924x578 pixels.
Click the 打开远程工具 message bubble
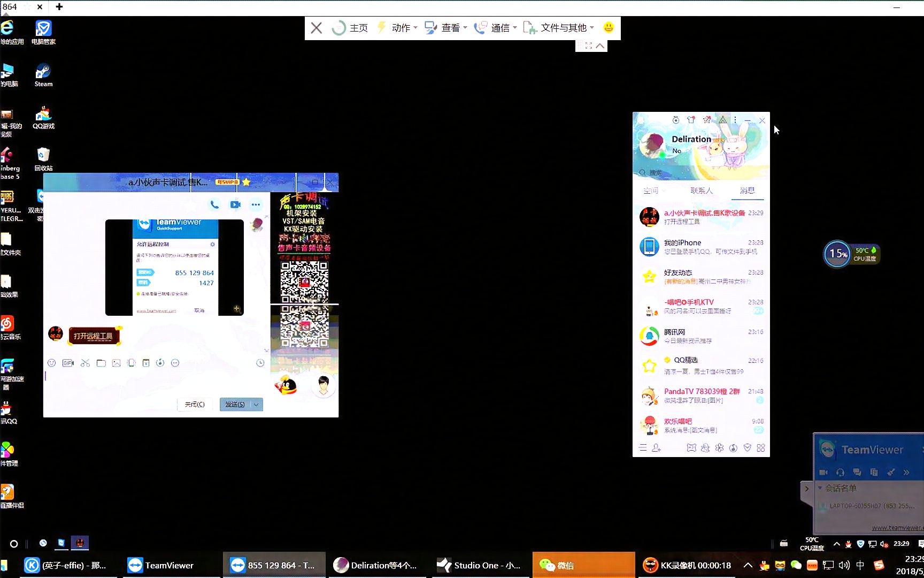pyautogui.click(x=94, y=336)
